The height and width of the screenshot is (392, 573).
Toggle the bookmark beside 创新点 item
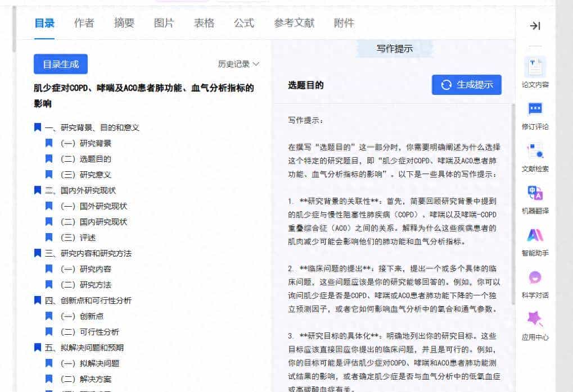[x=49, y=316]
